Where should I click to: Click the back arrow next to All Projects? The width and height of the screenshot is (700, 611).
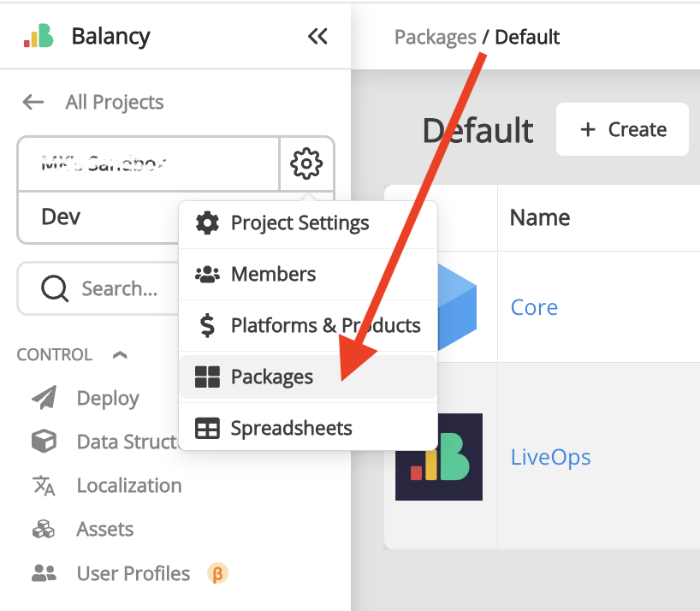pyautogui.click(x=33, y=102)
